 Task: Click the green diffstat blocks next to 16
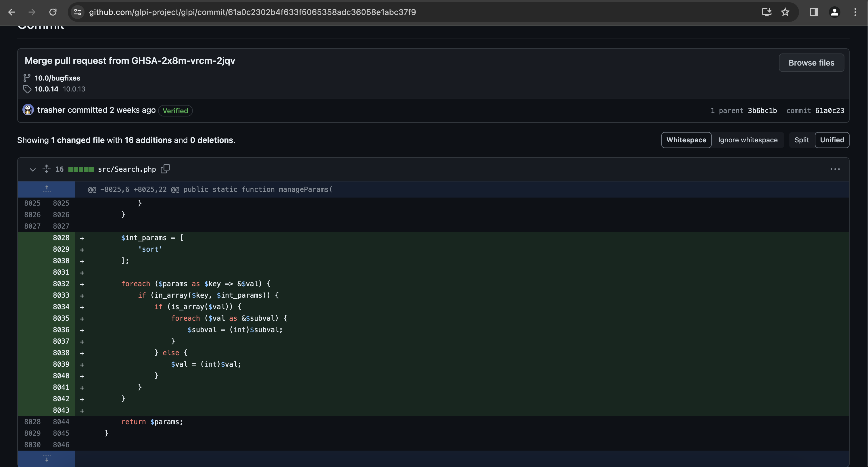click(x=81, y=169)
